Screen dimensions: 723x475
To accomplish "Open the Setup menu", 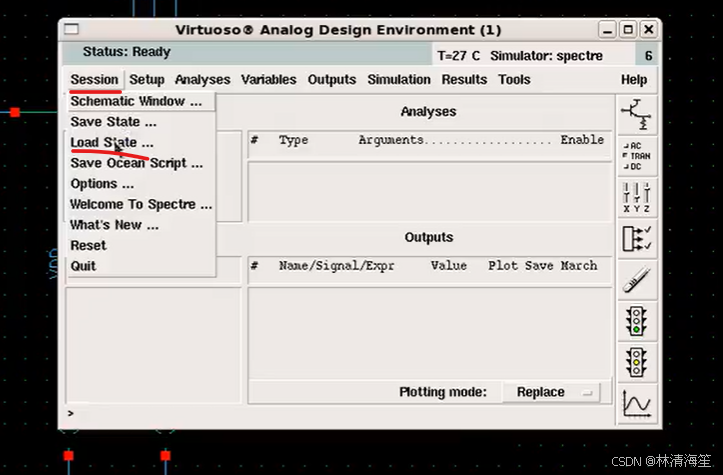I will pos(147,80).
